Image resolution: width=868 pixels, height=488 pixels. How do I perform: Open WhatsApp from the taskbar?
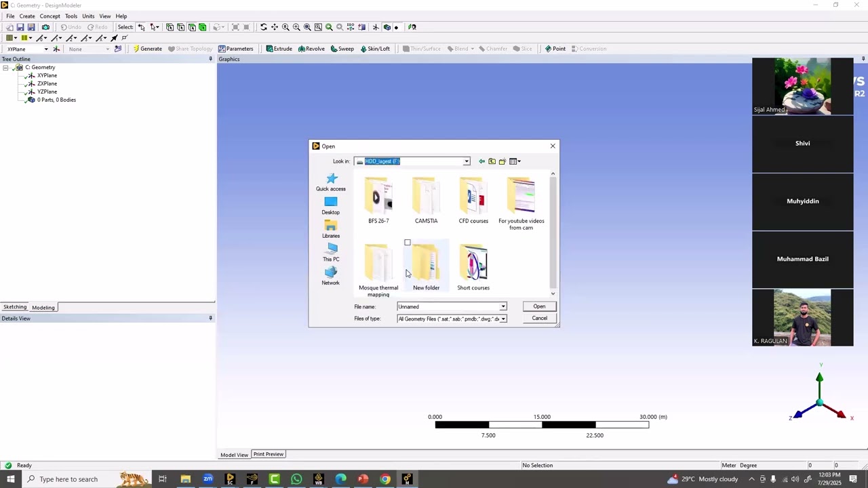(x=296, y=479)
